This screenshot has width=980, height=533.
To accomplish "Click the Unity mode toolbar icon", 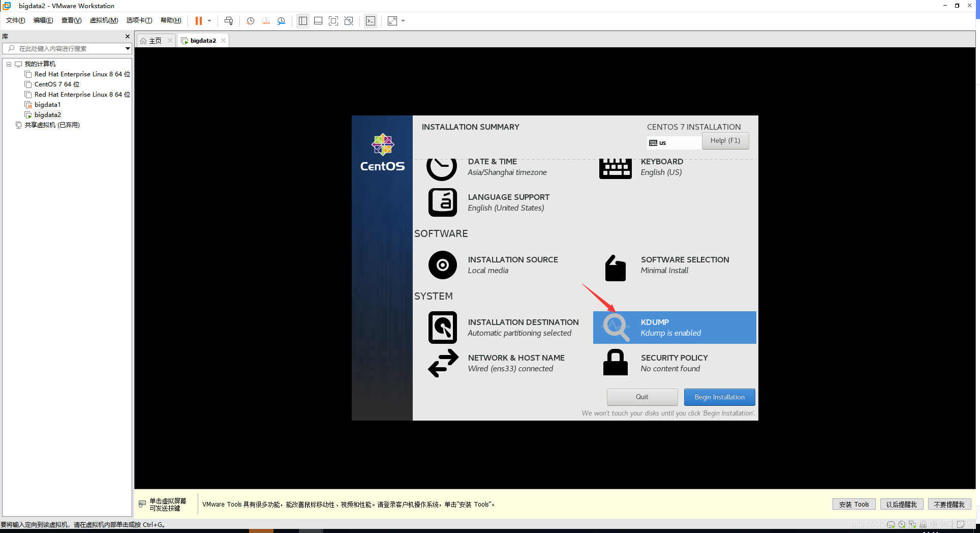I will (349, 21).
